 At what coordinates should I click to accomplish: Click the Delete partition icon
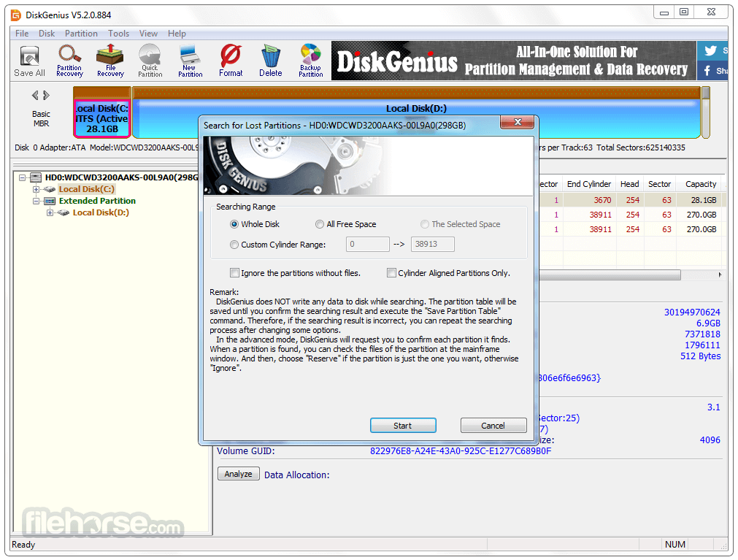[x=271, y=61]
